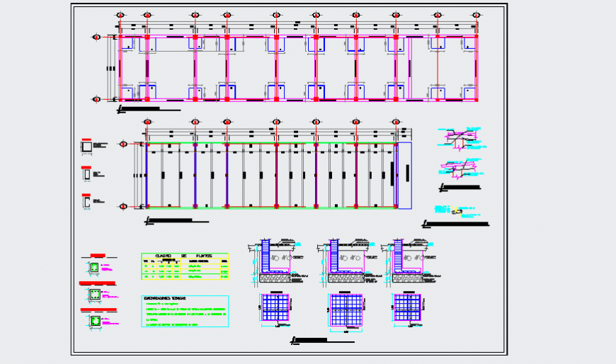The width and height of the screenshot is (616, 364).
Task: Click the title label below the footing details
Action: pos(322,342)
